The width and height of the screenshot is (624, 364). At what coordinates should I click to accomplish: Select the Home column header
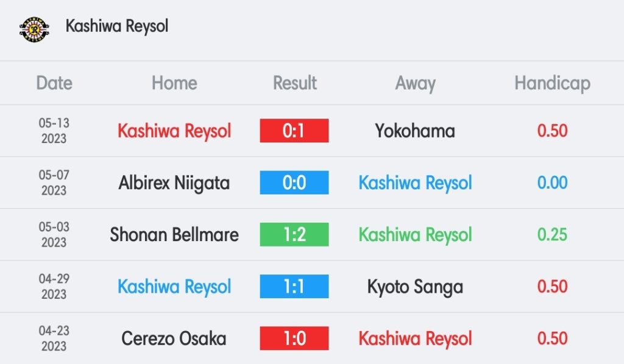[174, 83]
